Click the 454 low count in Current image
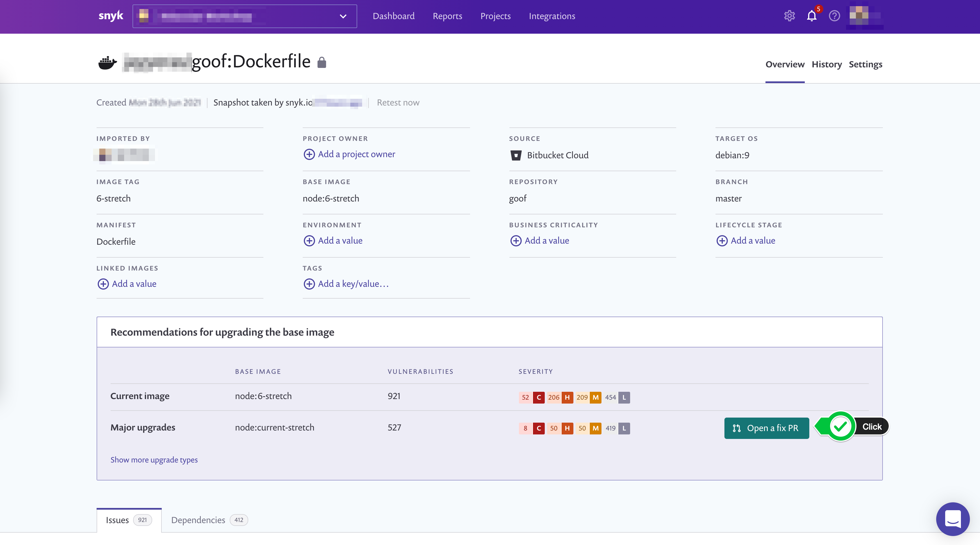This screenshot has height=545, width=980. click(x=610, y=397)
